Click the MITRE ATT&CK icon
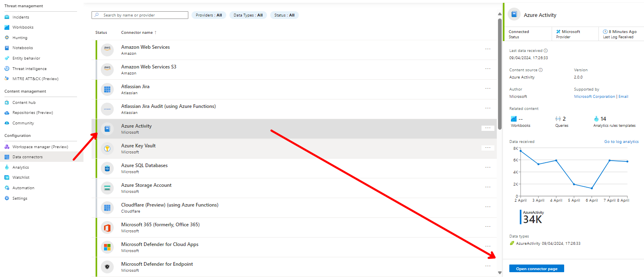 (x=7, y=79)
